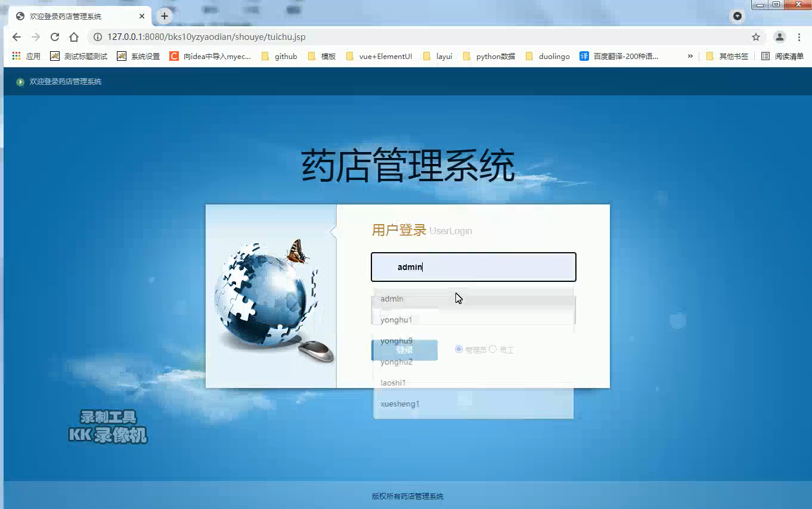812x509 pixels.
Task: Open the 其他书签 folder
Action: pos(727,56)
